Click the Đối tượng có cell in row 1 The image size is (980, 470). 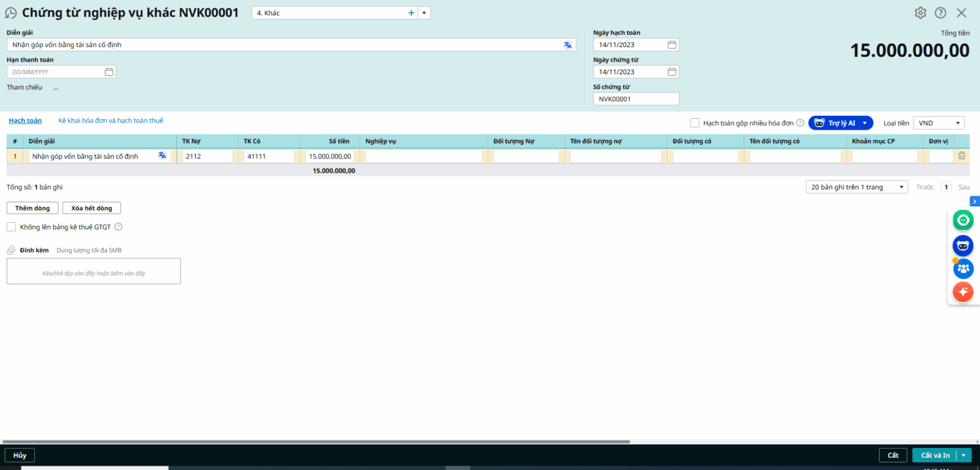(706, 157)
